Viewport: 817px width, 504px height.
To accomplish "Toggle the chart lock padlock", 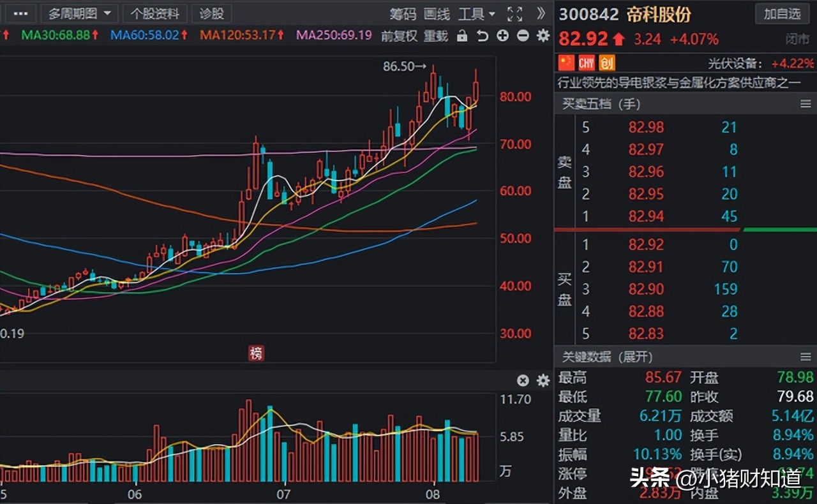I will click(461, 36).
